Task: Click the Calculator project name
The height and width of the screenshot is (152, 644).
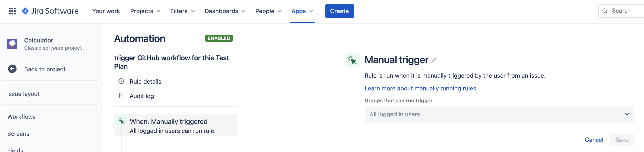Action: point(39,40)
